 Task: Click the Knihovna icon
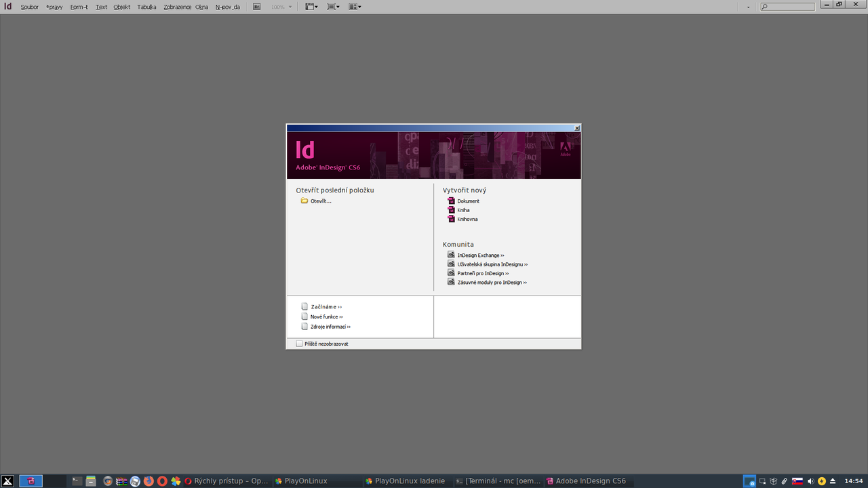pyautogui.click(x=451, y=219)
